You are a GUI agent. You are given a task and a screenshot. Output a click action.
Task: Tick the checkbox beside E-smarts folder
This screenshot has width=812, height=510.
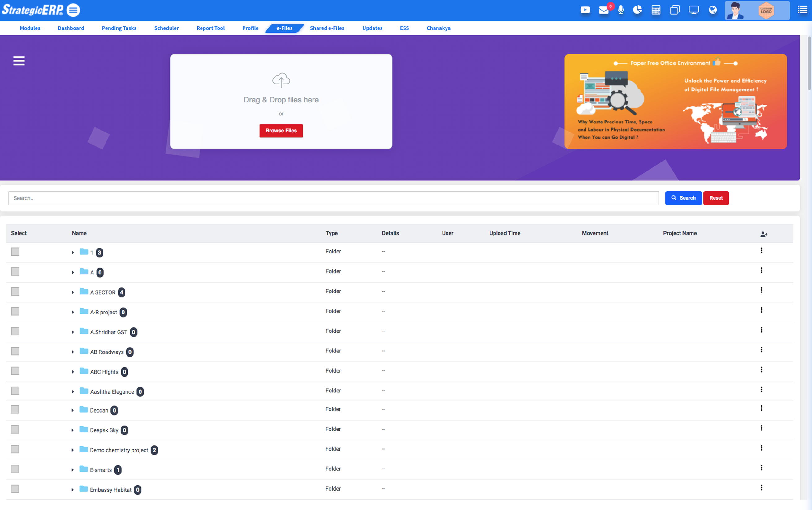[x=15, y=469]
